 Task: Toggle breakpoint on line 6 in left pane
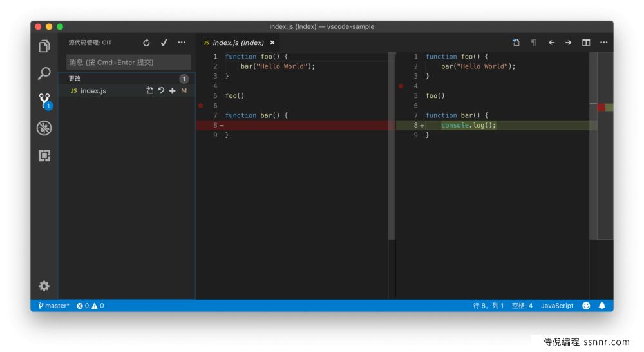coord(200,106)
